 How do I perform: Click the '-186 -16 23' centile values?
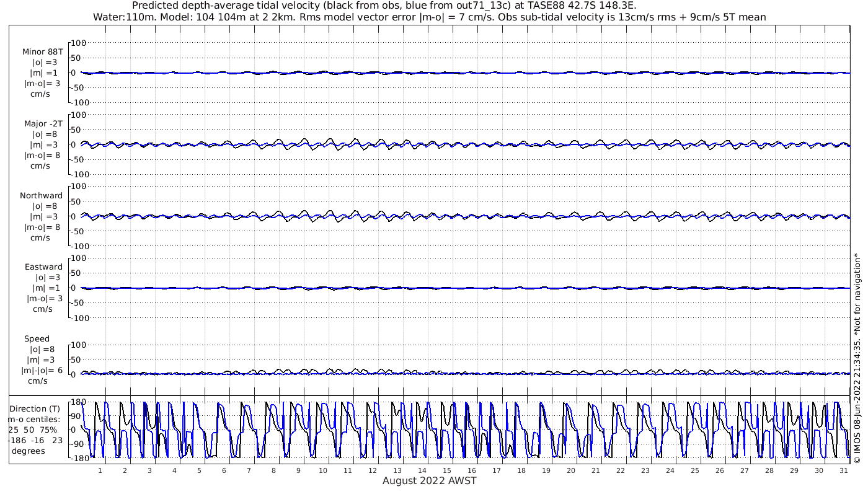(x=35, y=441)
